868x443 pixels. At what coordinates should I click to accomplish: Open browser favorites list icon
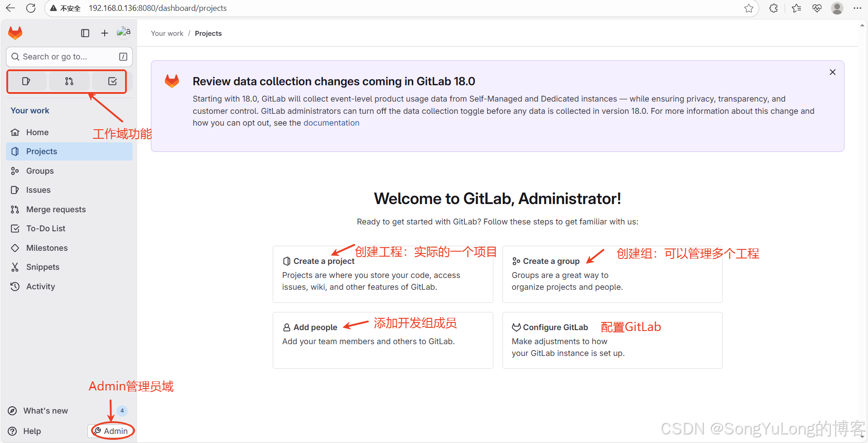tap(797, 8)
